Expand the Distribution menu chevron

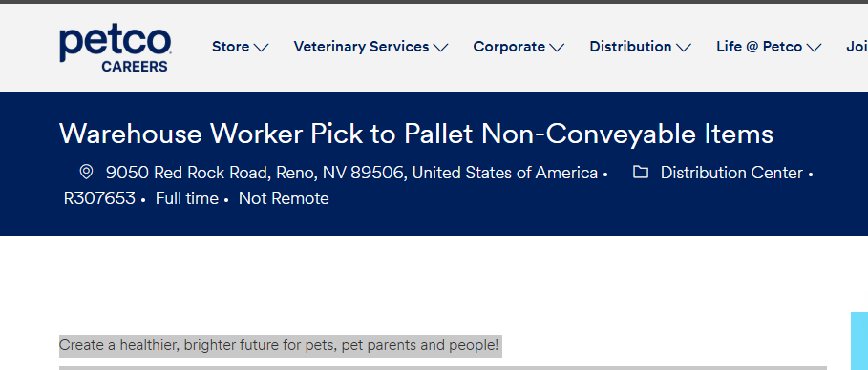pyautogui.click(x=684, y=48)
